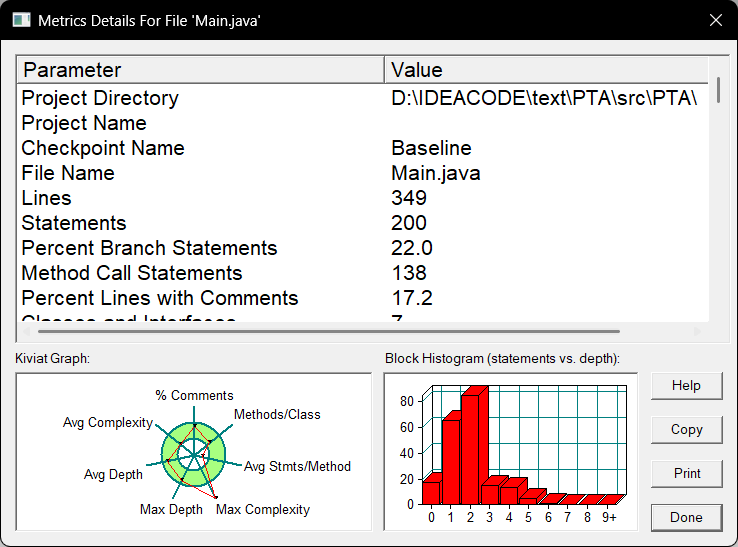
Task: Close the dialog with Done
Action: (686, 517)
